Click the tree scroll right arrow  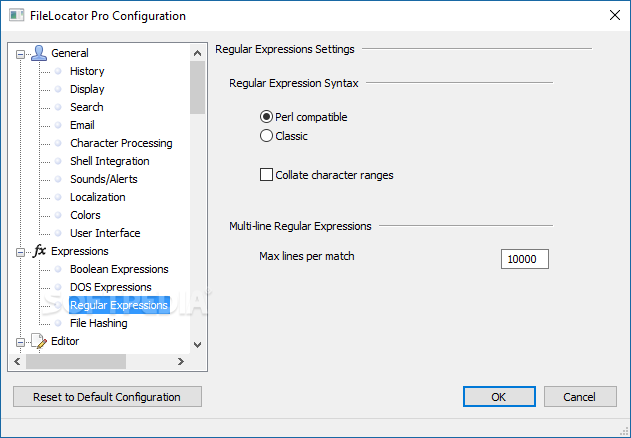tap(181, 362)
